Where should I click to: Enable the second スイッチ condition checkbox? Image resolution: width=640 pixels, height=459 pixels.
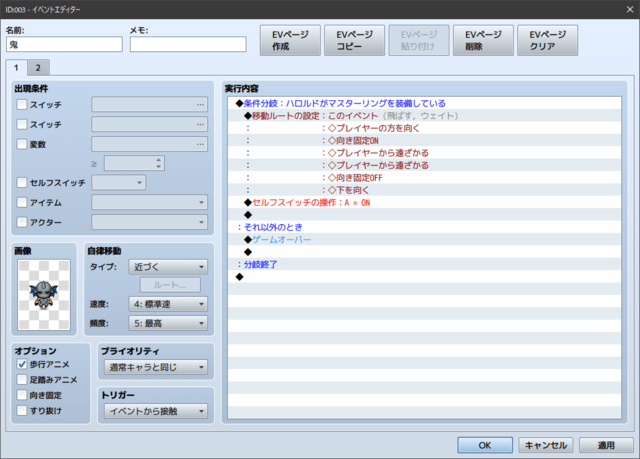(22, 124)
